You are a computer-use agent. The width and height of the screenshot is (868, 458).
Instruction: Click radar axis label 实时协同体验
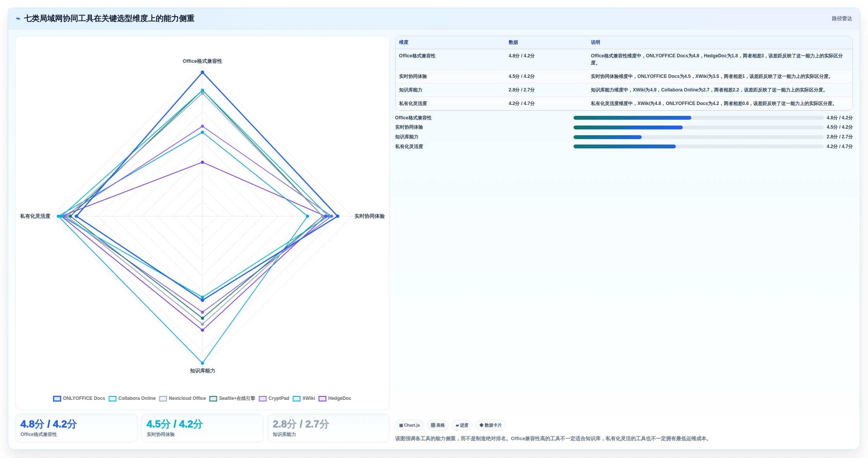point(369,216)
